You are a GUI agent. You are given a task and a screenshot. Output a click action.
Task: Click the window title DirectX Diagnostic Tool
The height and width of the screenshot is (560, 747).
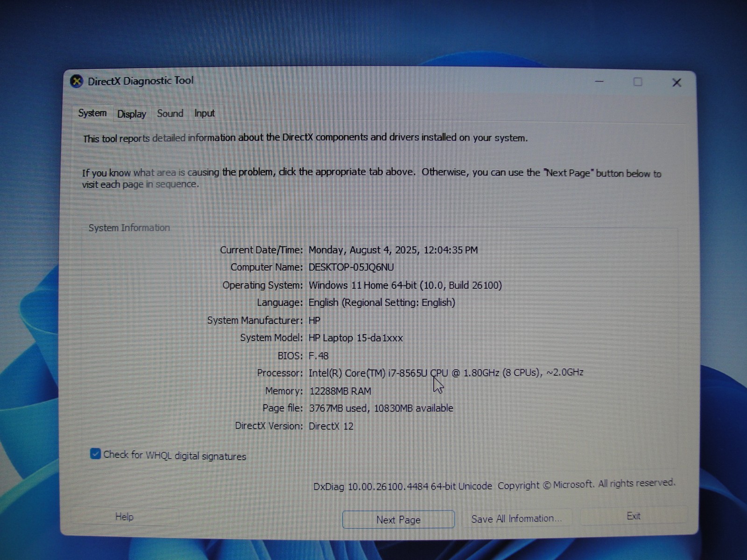141,81
